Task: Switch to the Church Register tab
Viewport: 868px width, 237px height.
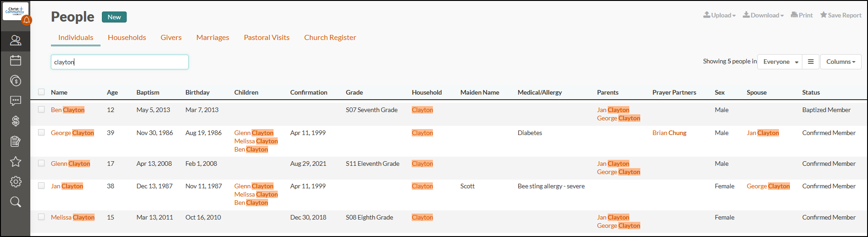Action: tap(330, 38)
